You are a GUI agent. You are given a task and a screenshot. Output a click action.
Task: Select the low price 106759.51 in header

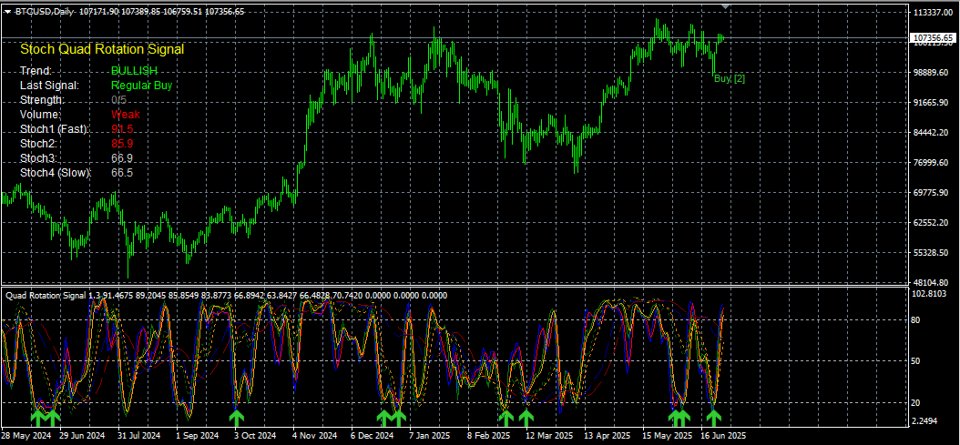(x=181, y=12)
